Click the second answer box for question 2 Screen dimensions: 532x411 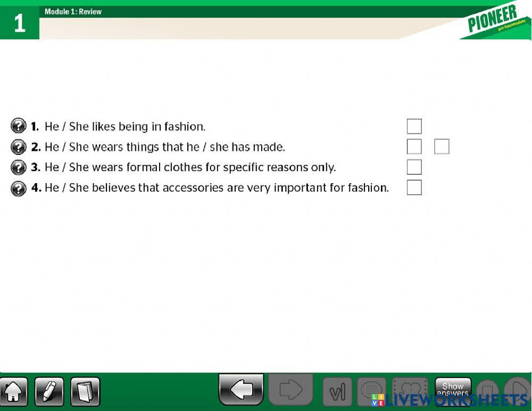pyautogui.click(x=442, y=146)
